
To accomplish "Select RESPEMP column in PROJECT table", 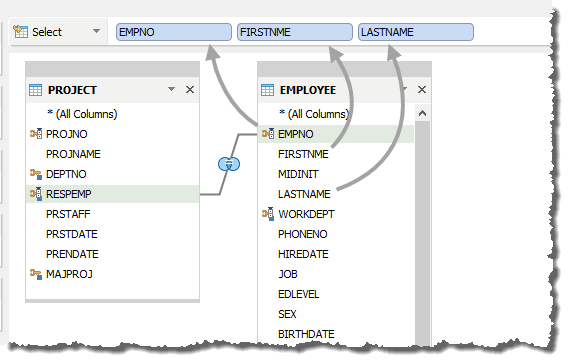I will 113,194.
